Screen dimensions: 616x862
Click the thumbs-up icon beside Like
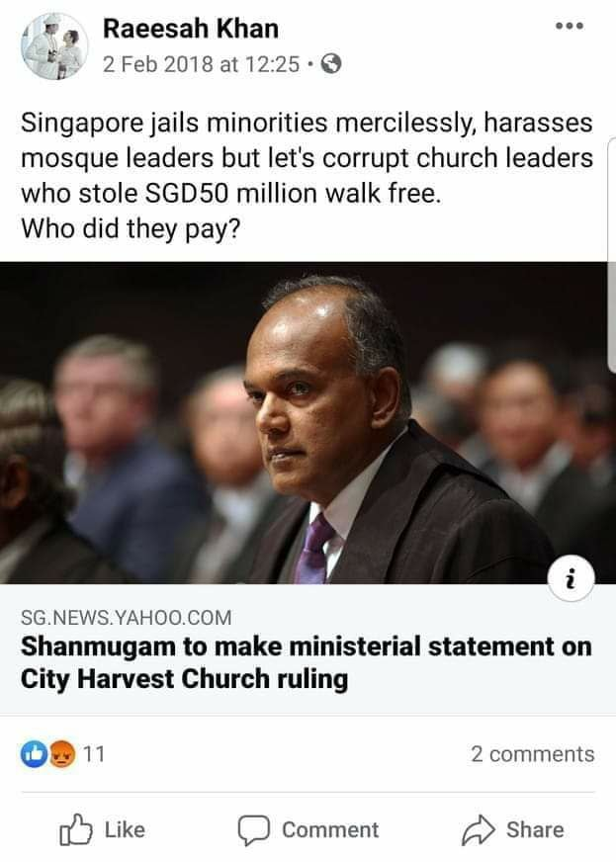(x=75, y=829)
